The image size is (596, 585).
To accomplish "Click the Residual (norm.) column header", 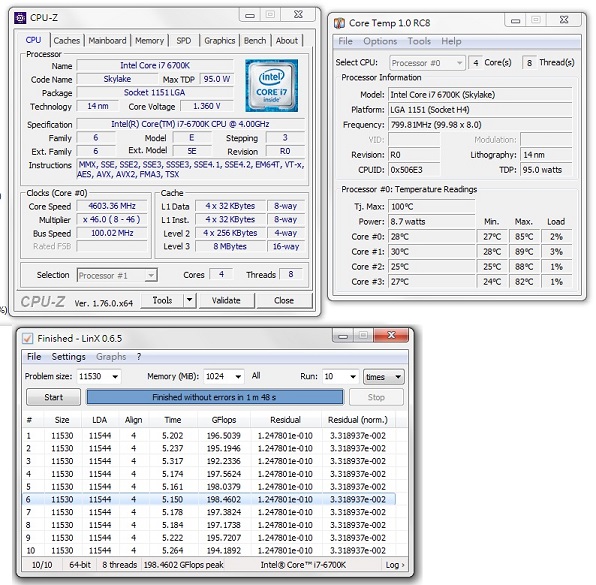I will coord(358,420).
